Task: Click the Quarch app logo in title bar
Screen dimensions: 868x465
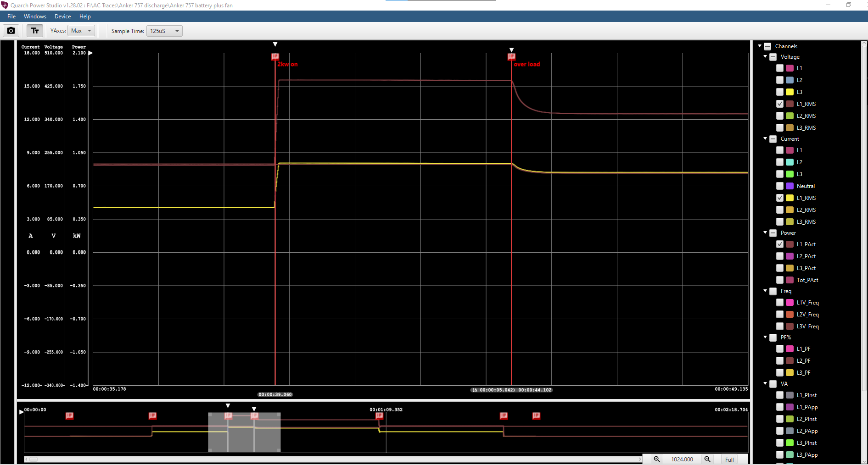Action: point(5,5)
